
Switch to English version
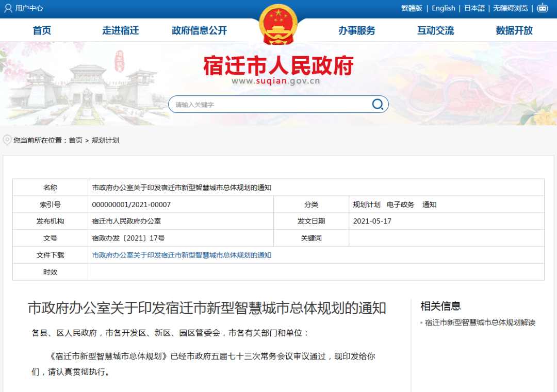click(444, 8)
